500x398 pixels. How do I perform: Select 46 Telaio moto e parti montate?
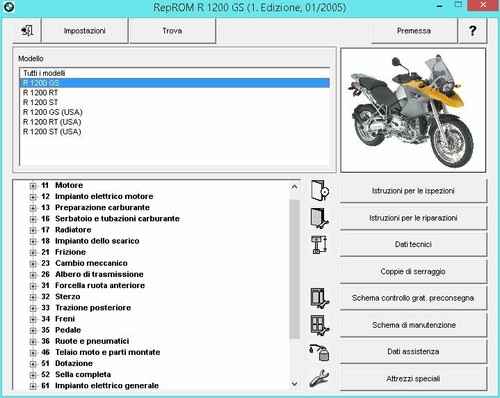101,352
